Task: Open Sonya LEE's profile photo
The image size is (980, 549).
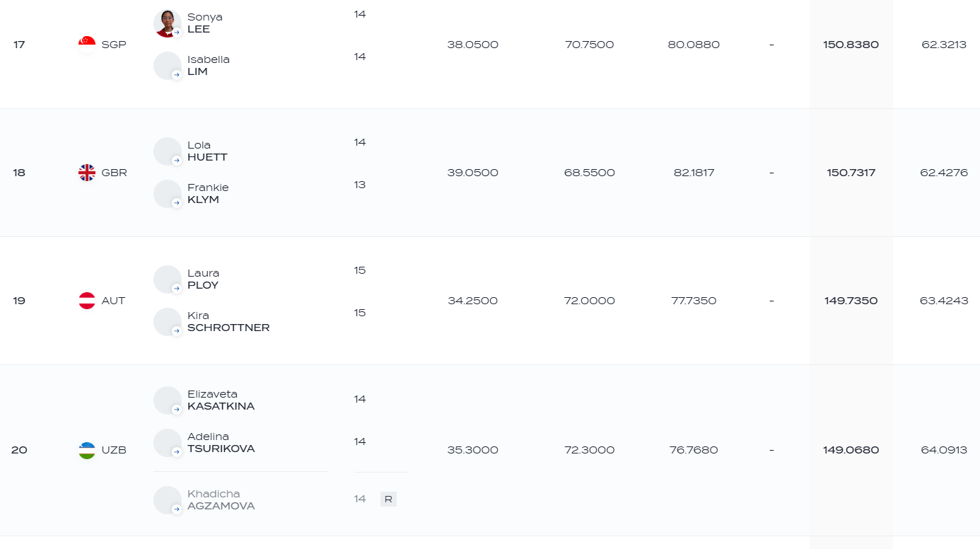Action: pos(168,23)
